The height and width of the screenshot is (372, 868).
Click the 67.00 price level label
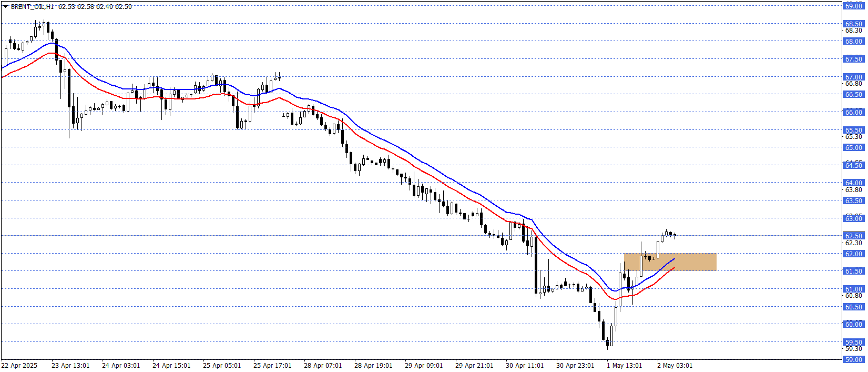[853, 77]
